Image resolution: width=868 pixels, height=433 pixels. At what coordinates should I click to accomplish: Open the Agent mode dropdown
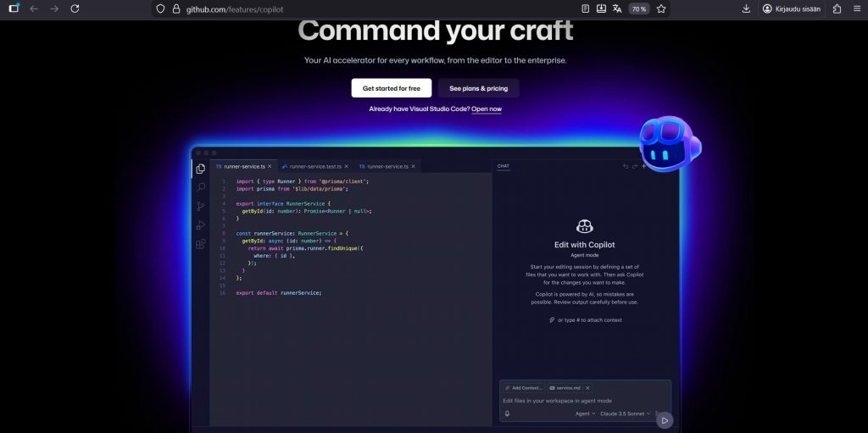click(585, 414)
